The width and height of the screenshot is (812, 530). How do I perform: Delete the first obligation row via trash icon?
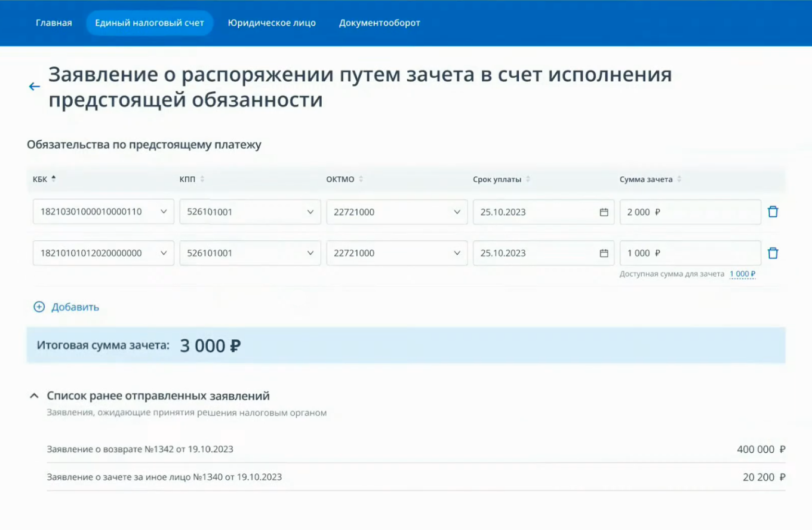click(773, 211)
